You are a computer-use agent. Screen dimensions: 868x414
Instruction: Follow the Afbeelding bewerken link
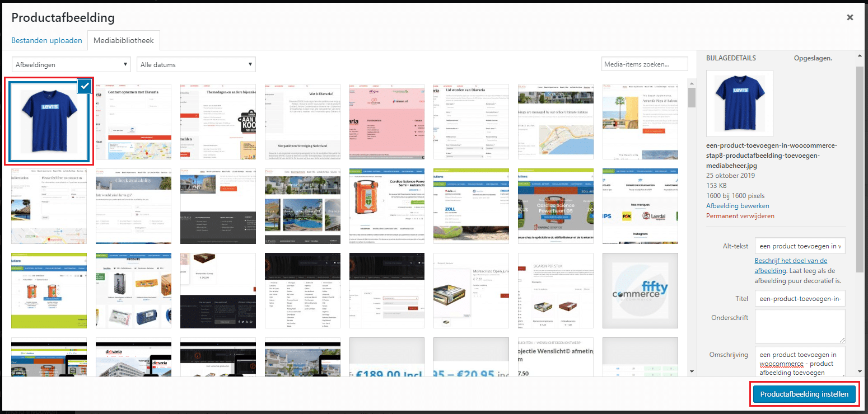[738, 206]
